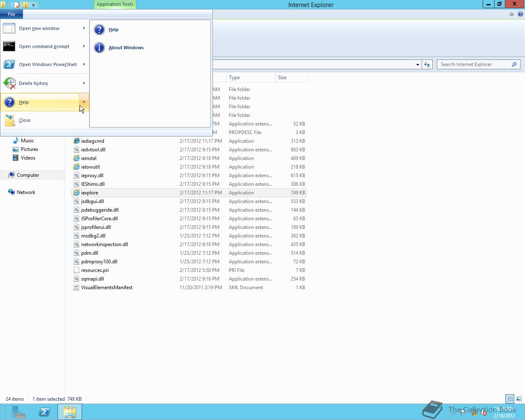This screenshot has width=525, height=420.
Task: Click the iexplore application icon
Action: pos(76,193)
